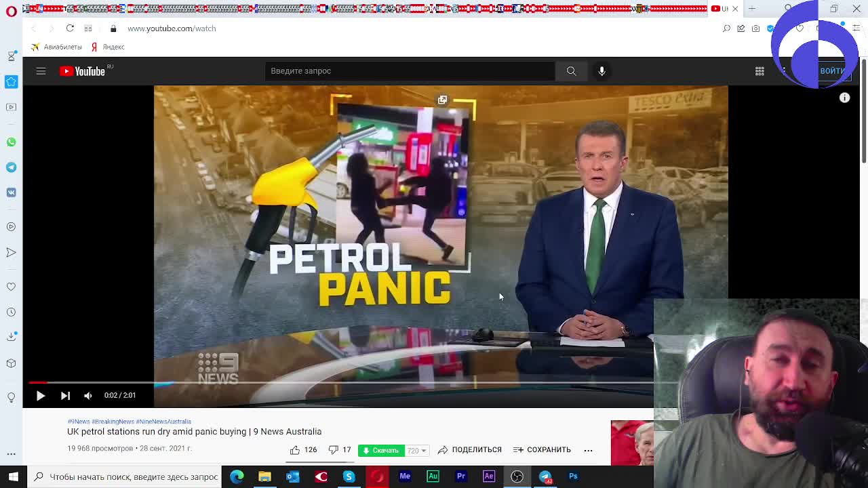Open OBS Studio from the taskbar

pyautogui.click(x=517, y=476)
